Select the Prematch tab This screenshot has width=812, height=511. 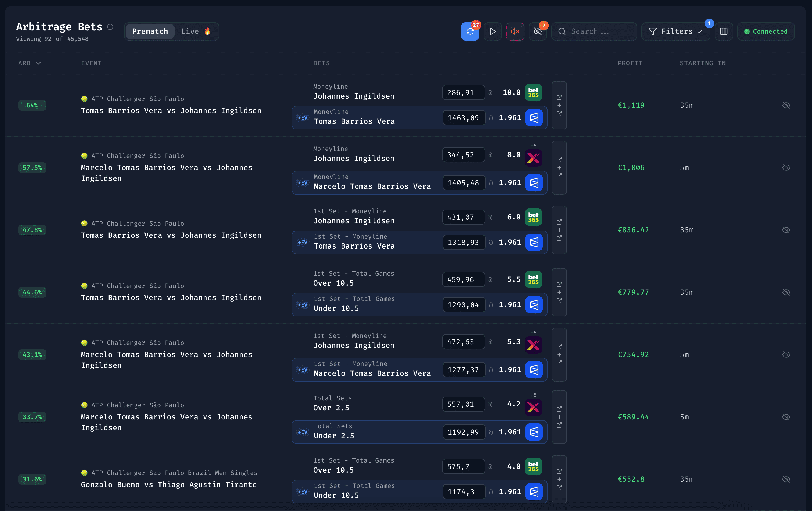coord(150,31)
